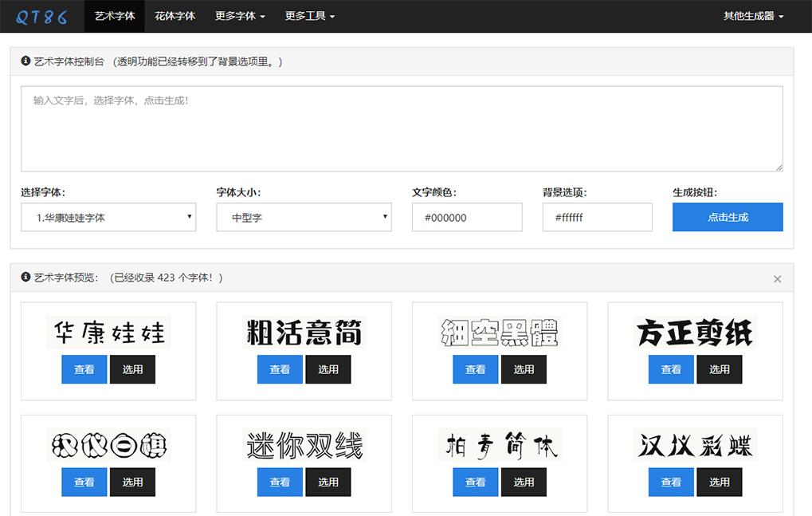This screenshot has width=812, height=516.
Task: Click the 生成按钮 label
Action: coord(695,192)
